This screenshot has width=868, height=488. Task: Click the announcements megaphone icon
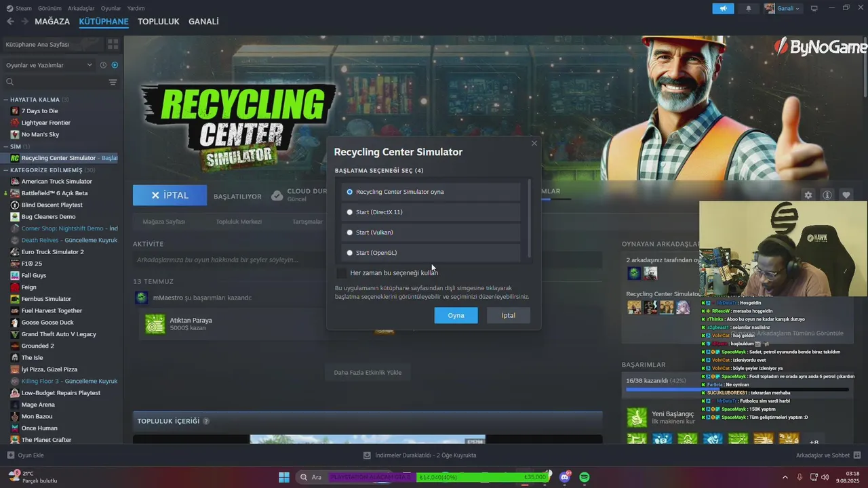point(723,8)
